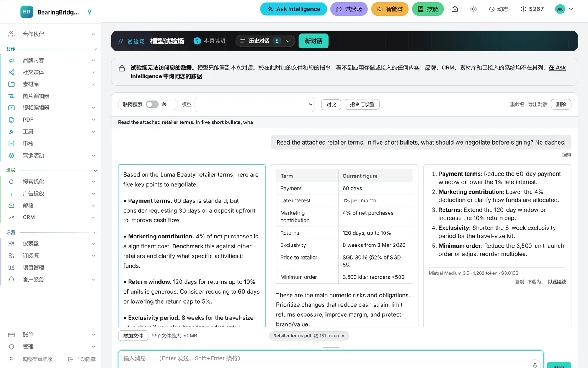Viewport: 588px width, 368px height.
Task: Click the 删除 button
Action: click(x=561, y=104)
